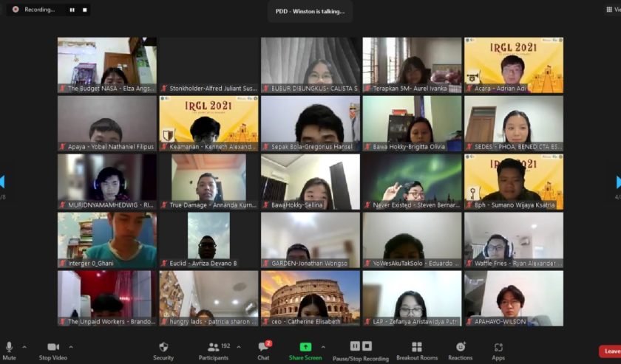Select Sepak Bola-Gregorius Hansel tile
The height and width of the screenshot is (364, 621).
coord(310,123)
